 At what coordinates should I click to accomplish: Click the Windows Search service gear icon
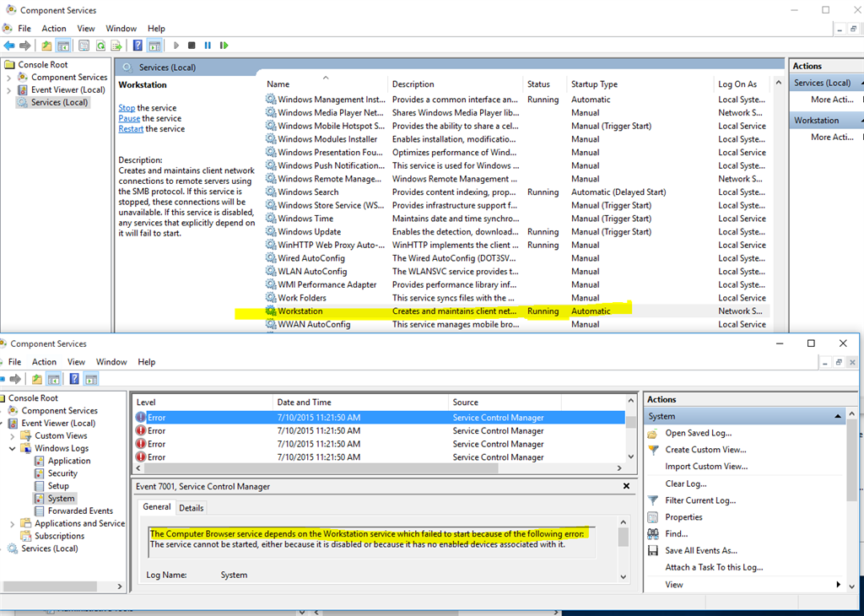click(271, 192)
